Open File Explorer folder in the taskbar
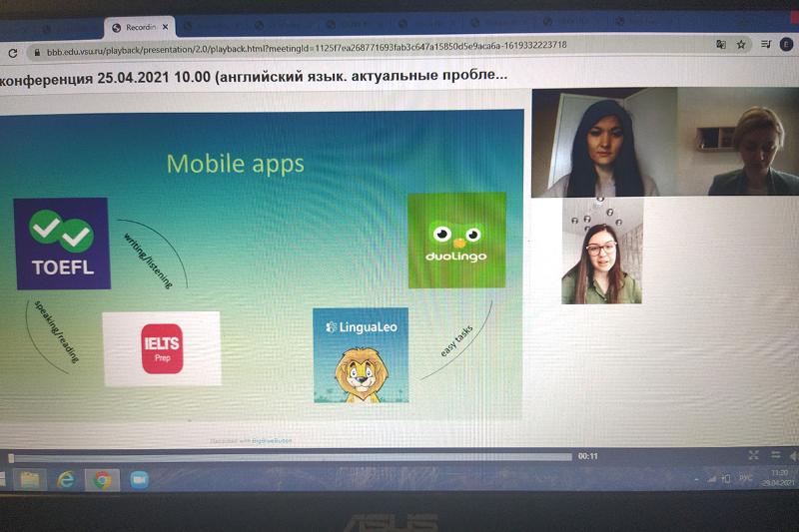The width and height of the screenshot is (799, 532). pos(29,480)
